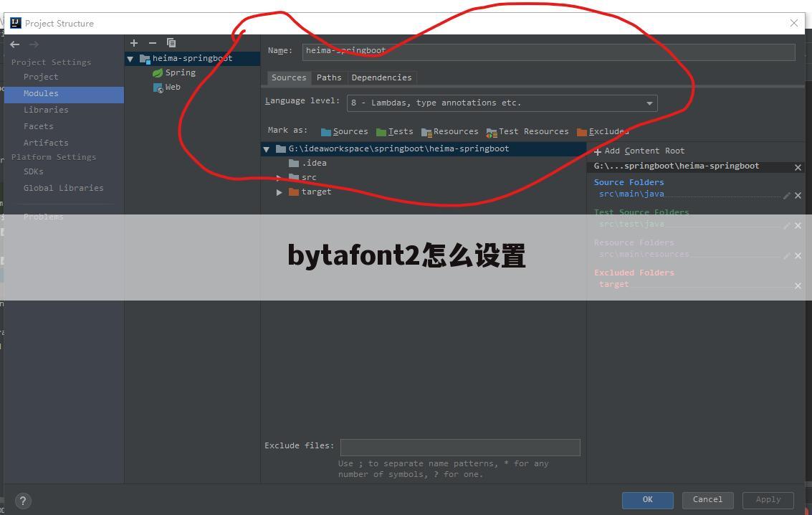Expand the target folder
Viewport: 812px width, 515px height.
(280, 192)
